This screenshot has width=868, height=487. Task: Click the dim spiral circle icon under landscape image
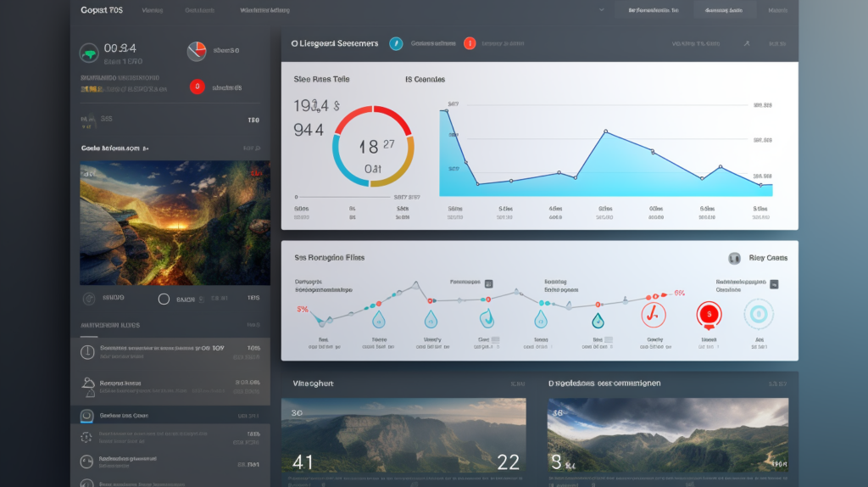click(88, 299)
